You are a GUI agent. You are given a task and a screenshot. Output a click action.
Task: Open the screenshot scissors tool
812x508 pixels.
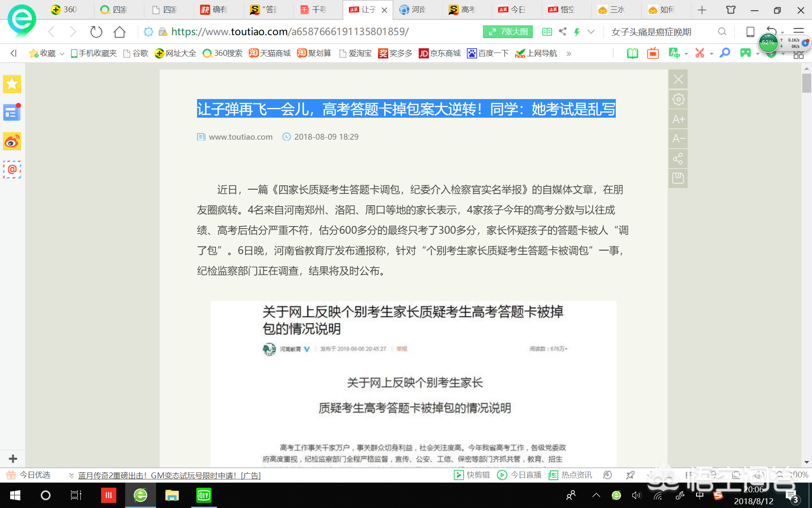click(x=701, y=53)
